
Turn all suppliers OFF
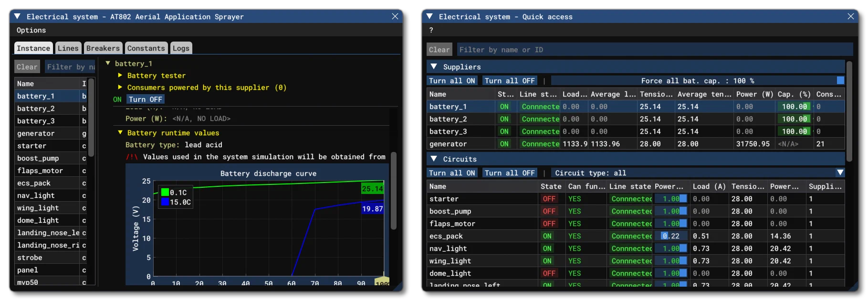[510, 81]
